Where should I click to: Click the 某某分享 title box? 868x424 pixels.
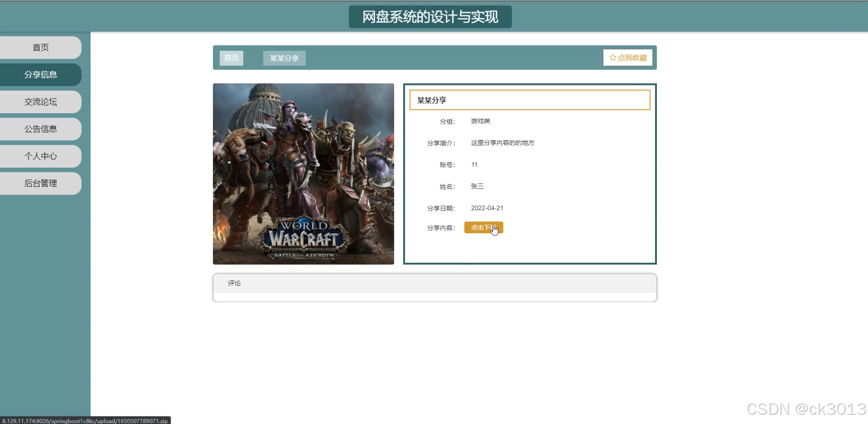530,100
